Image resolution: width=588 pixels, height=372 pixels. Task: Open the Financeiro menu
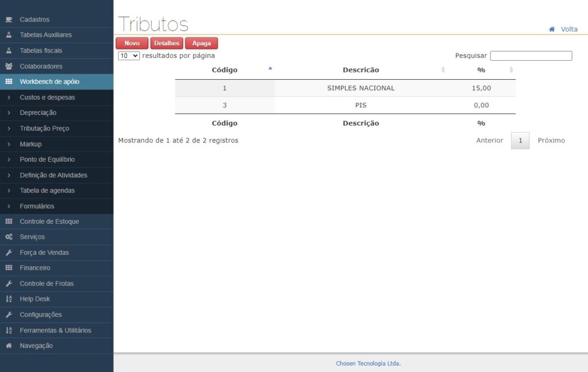tap(35, 268)
